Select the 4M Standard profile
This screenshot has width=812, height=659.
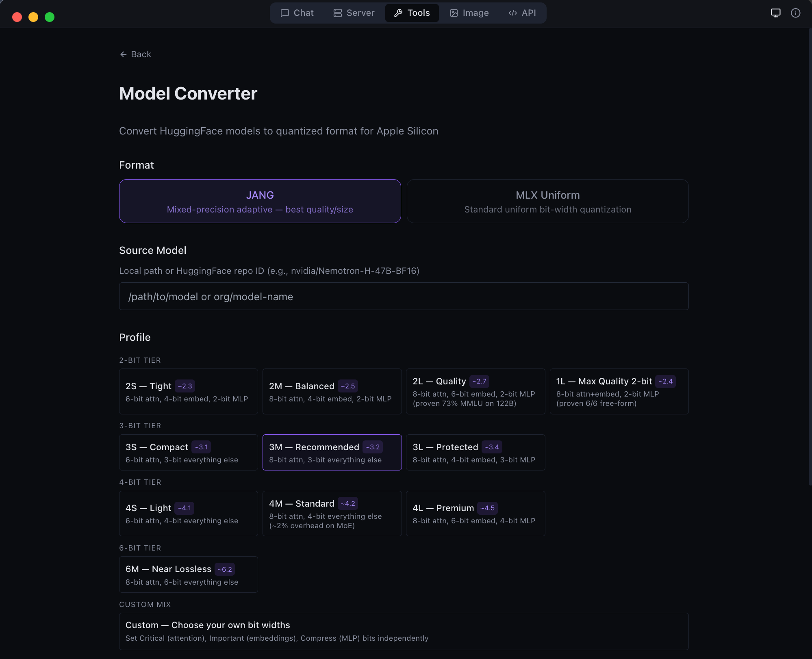coord(332,514)
